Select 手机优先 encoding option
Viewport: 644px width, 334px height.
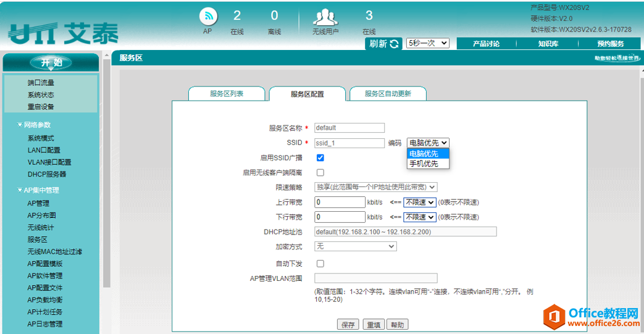pyautogui.click(x=428, y=164)
